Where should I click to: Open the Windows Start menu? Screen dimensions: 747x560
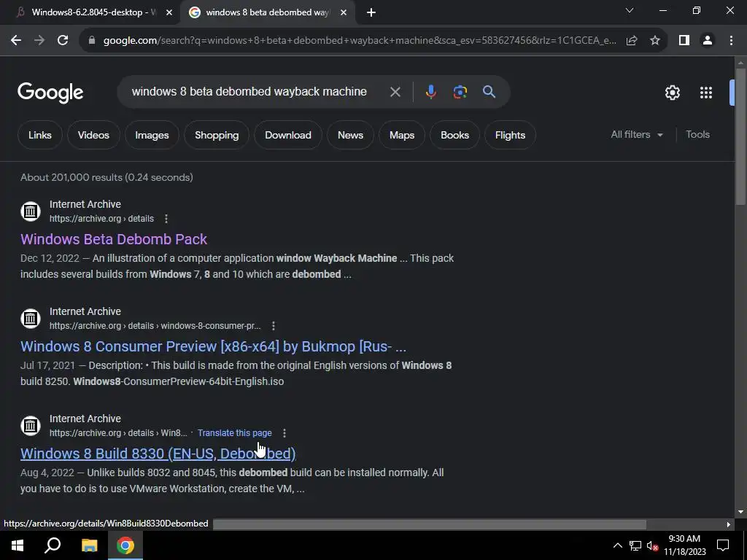click(x=18, y=545)
